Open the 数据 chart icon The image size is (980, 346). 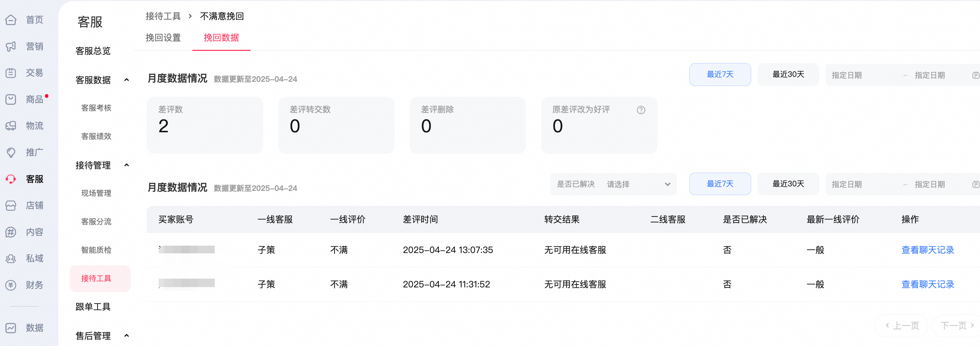11,328
